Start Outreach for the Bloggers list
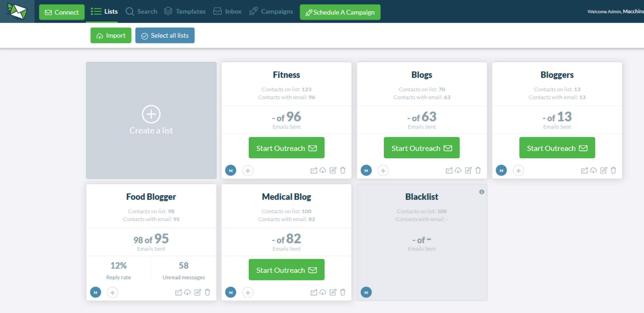 click(x=557, y=148)
